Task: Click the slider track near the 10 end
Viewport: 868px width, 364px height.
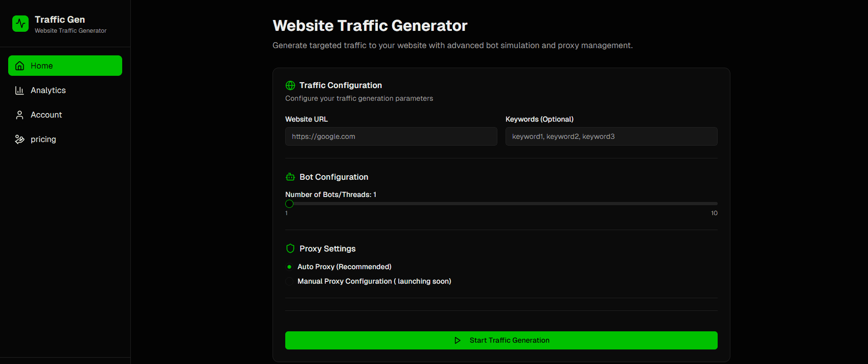Action: click(x=713, y=204)
